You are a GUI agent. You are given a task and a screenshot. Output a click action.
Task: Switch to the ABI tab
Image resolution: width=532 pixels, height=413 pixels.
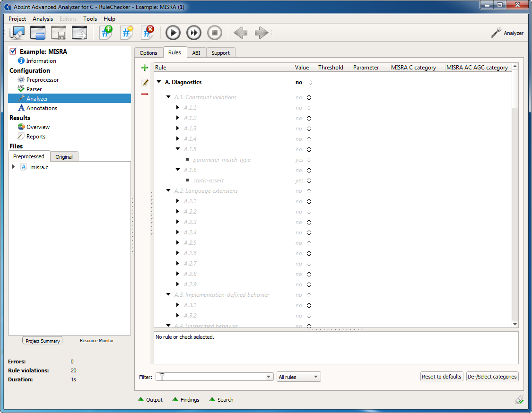click(196, 53)
